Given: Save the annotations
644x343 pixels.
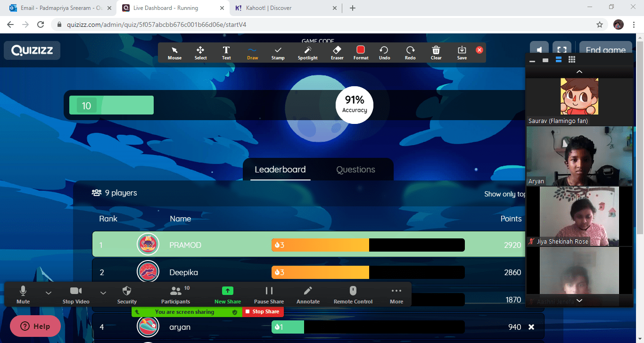Looking at the screenshot, I should coord(462,52).
